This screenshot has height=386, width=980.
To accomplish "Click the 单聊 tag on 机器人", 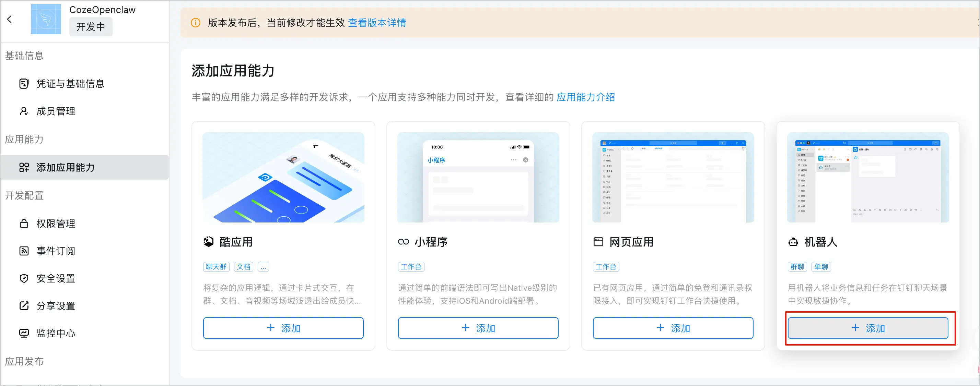I will pos(821,267).
